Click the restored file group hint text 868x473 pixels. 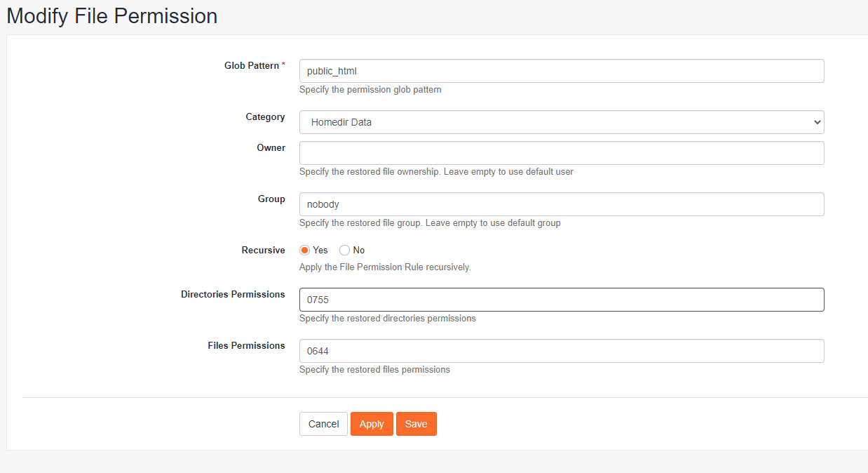[x=430, y=223]
